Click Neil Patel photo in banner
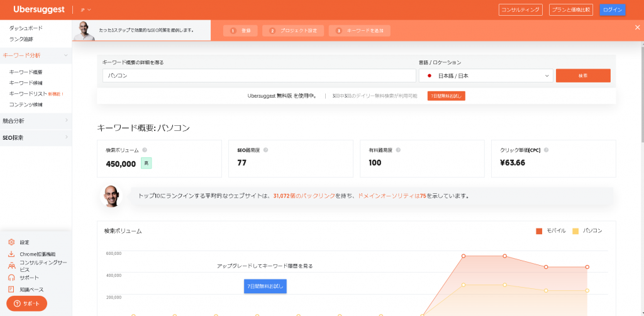This screenshot has height=316, width=644. [84, 31]
